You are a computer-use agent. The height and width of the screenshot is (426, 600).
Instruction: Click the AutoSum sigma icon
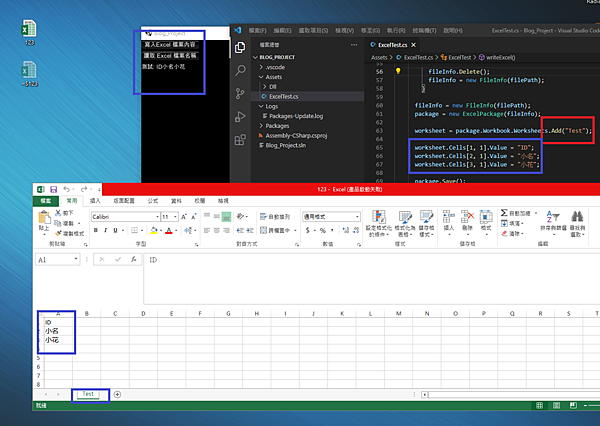(504, 213)
